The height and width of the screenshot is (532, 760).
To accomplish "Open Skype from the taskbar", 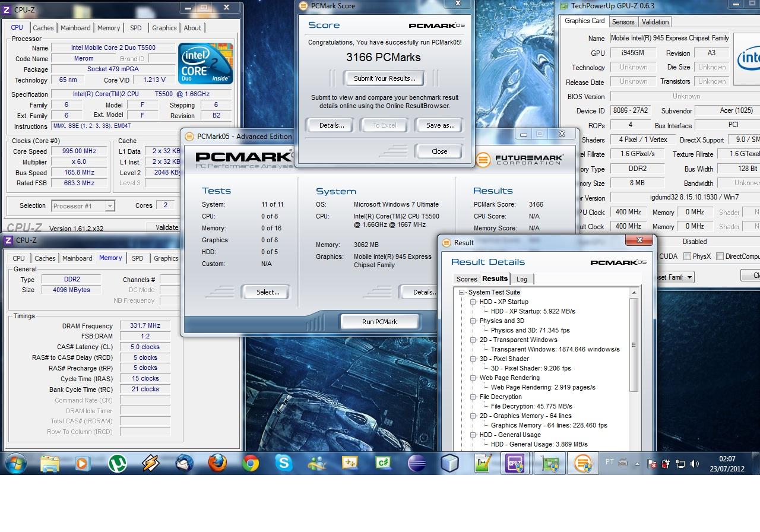I will click(284, 463).
